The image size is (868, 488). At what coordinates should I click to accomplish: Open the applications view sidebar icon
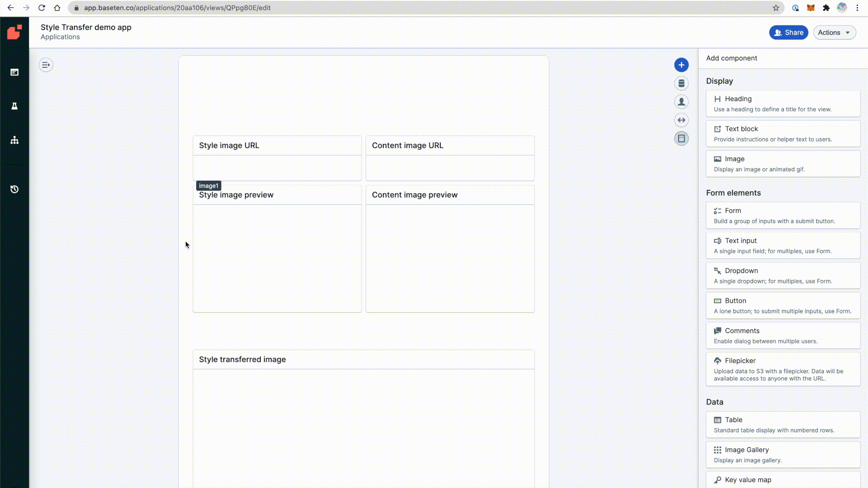(14, 72)
